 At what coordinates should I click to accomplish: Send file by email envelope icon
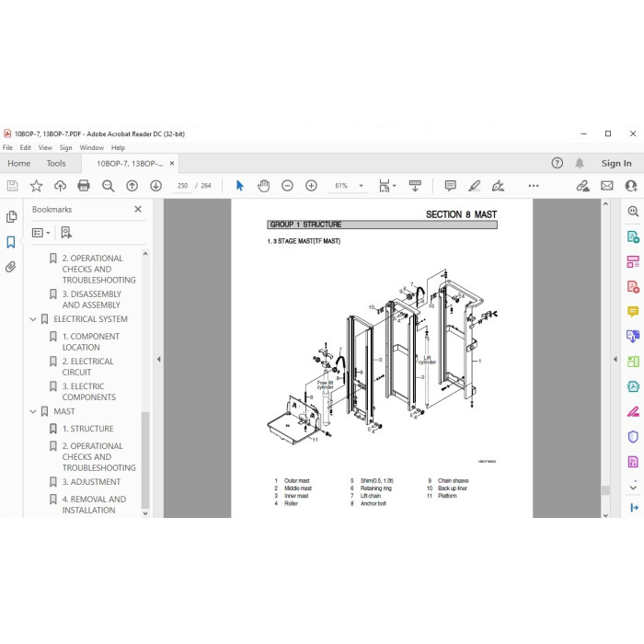(x=606, y=186)
